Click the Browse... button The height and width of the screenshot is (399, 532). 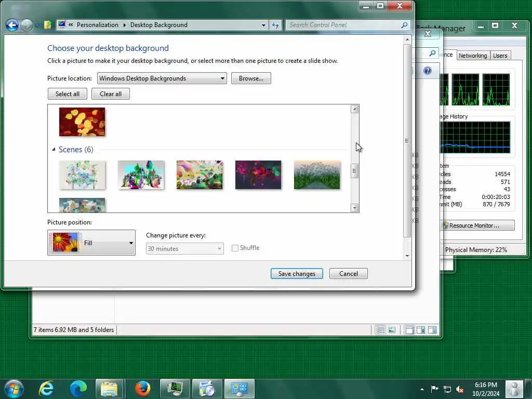(x=251, y=78)
